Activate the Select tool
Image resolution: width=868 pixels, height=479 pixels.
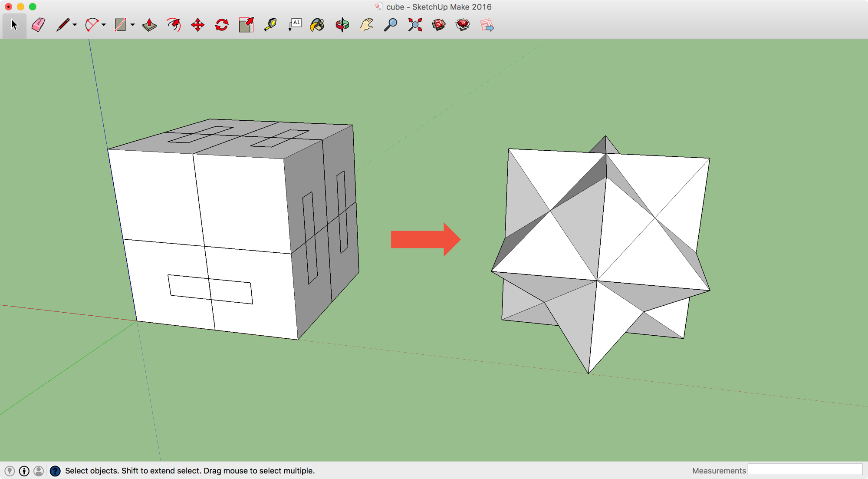(x=14, y=25)
